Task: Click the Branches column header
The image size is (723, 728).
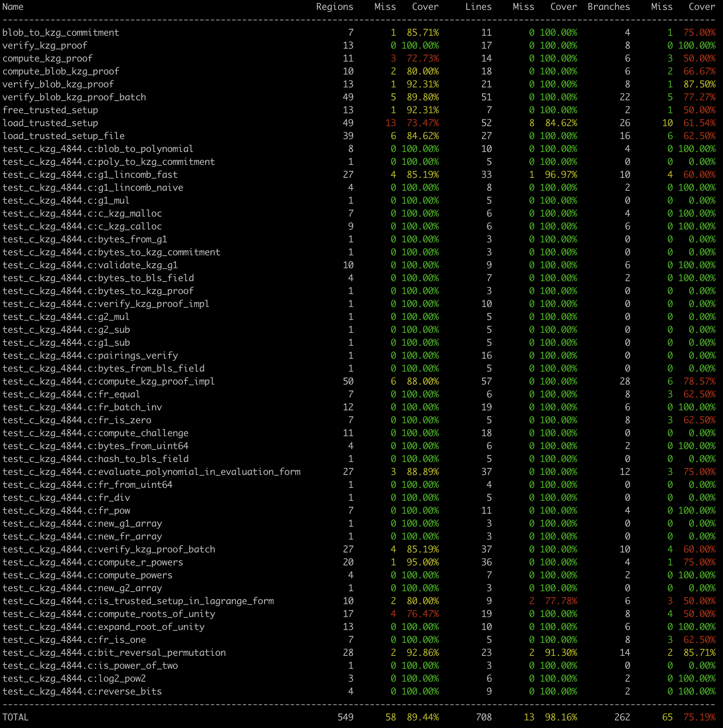Action: tap(609, 7)
